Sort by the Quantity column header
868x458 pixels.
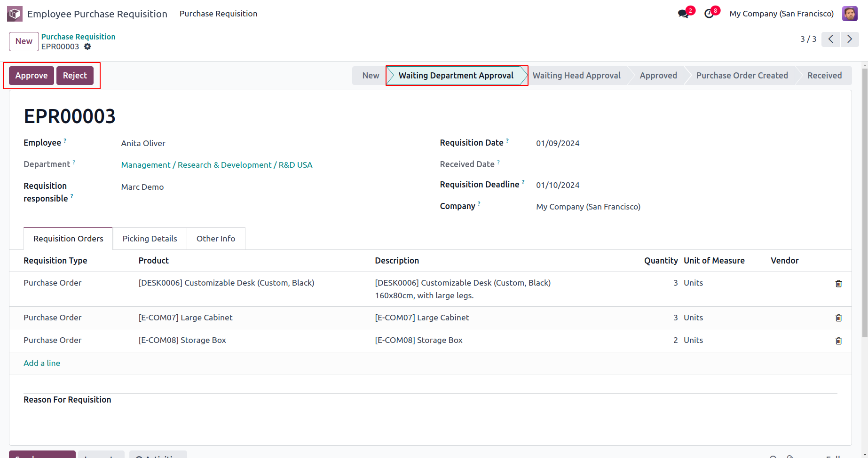(x=661, y=261)
